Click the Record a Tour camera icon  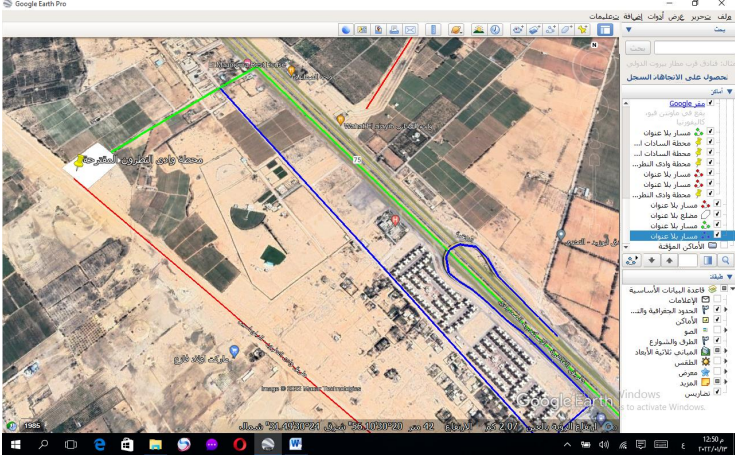[x=518, y=30]
